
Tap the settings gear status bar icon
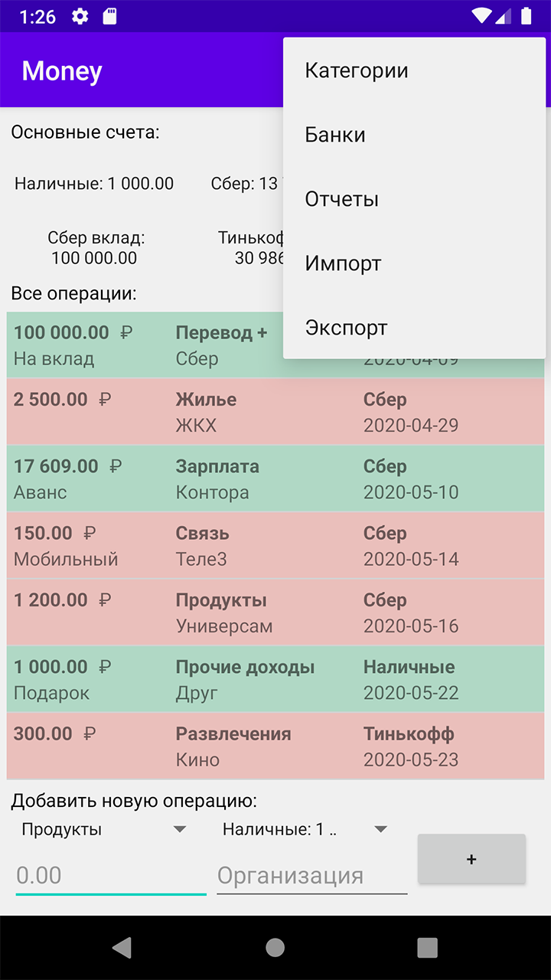pyautogui.click(x=80, y=16)
